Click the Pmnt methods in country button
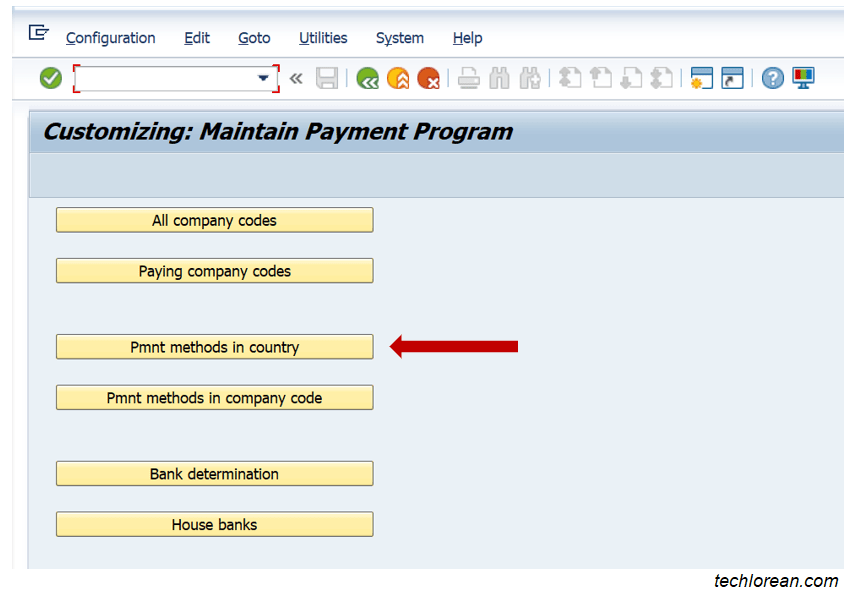Screen dimensions: 850x595 [x=214, y=346]
